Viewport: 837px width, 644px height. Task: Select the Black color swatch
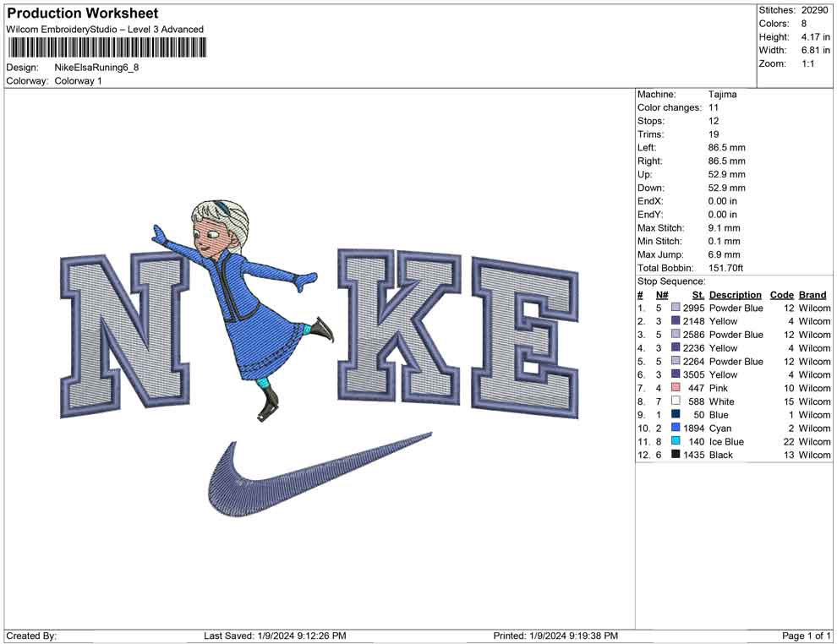pos(676,454)
